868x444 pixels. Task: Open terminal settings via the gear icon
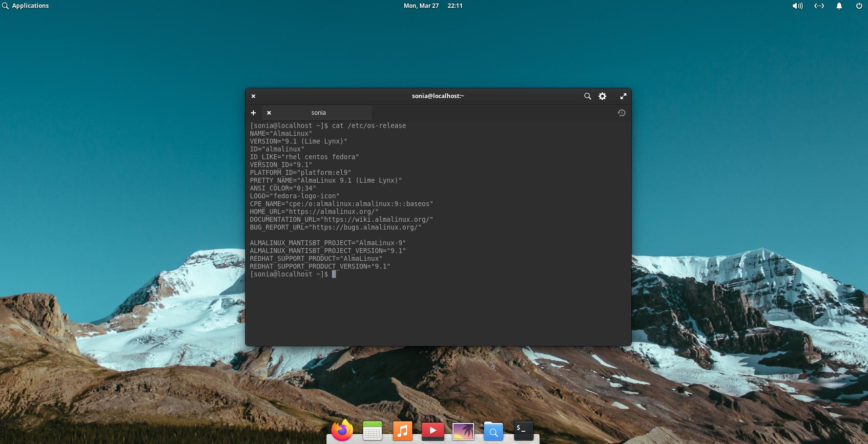(x=602, y=96)
